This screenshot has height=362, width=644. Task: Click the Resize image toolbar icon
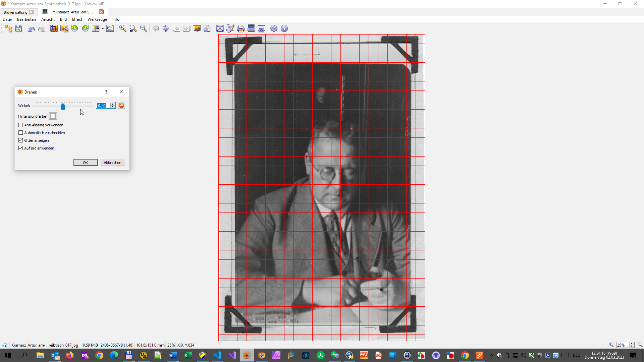[x=64, y=28]
